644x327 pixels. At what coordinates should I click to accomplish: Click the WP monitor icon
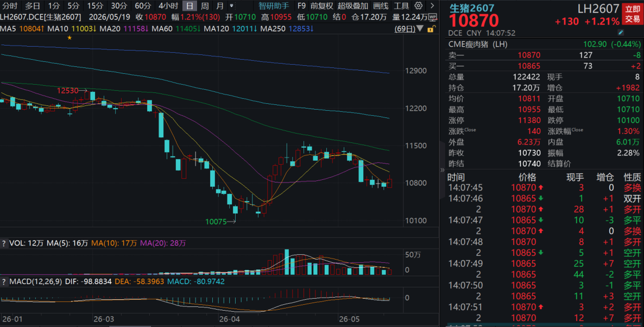[432, 17]
